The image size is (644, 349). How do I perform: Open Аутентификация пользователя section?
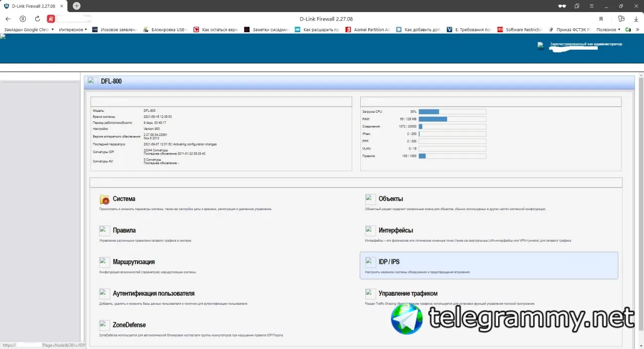point(153,293)
